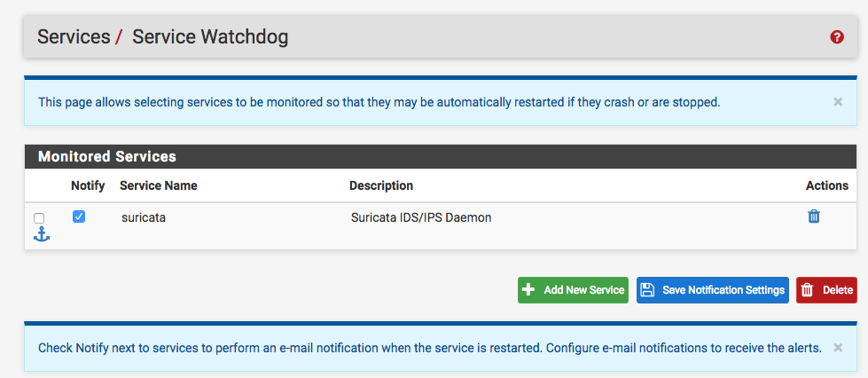Viewport: 868px width, 378px height.
Task: Click the floppy disk icon on Save button
Action: pos(647,290)
